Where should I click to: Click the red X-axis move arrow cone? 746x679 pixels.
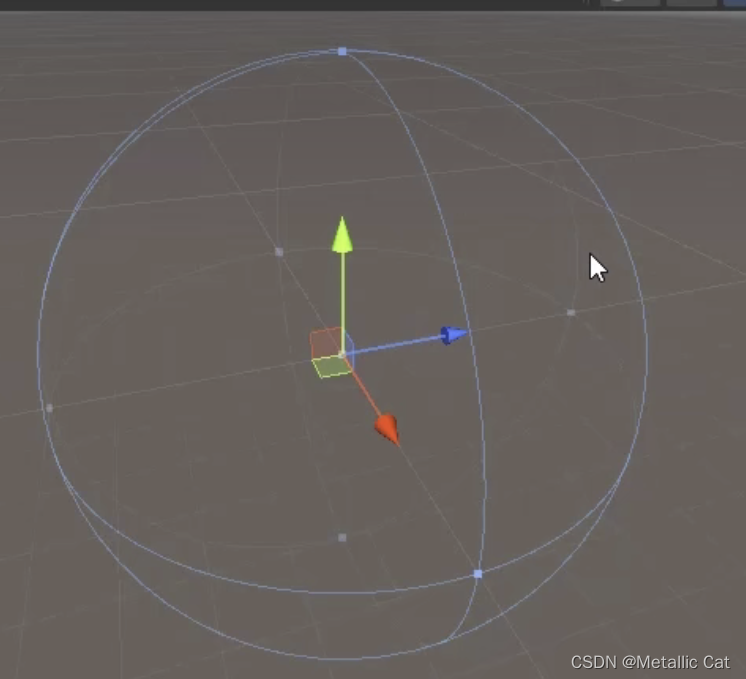click(388, 429)
